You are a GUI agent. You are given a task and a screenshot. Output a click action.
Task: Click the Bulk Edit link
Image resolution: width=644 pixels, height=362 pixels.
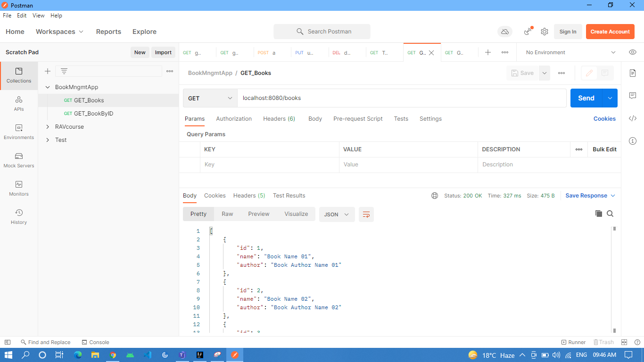coord(604,149)
